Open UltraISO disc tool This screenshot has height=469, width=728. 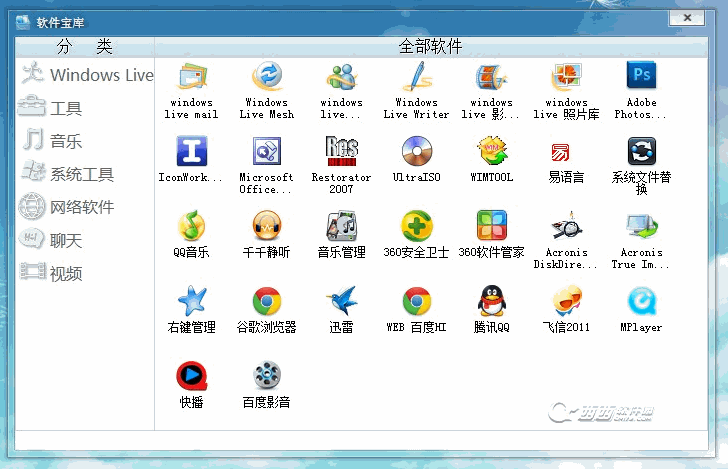[417, 151]
